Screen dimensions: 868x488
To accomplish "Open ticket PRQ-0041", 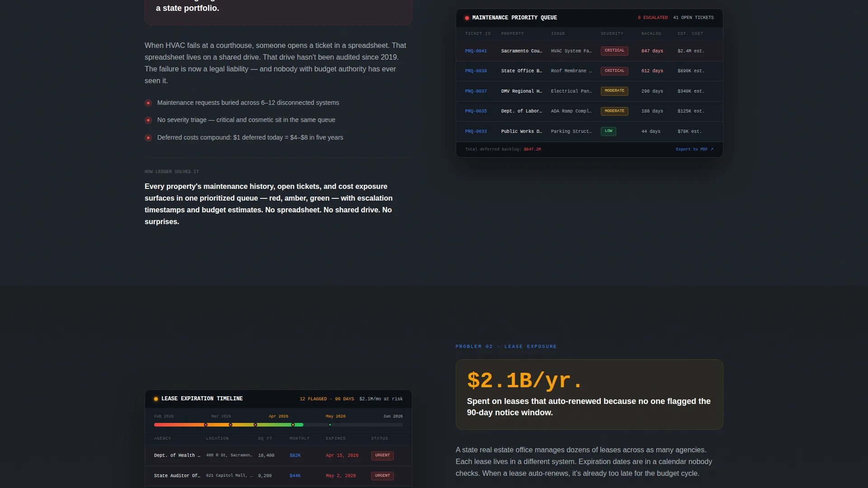I will click(476, 51).
